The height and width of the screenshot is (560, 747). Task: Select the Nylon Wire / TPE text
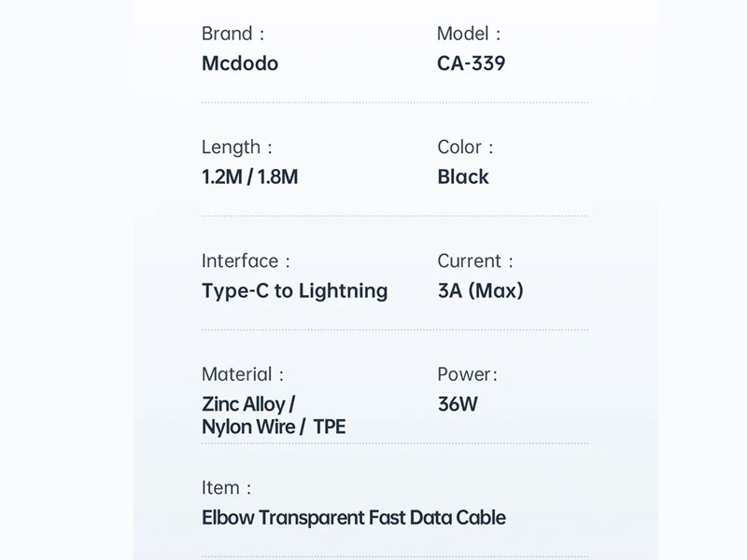pyautogui.click(x=273, y=427)
